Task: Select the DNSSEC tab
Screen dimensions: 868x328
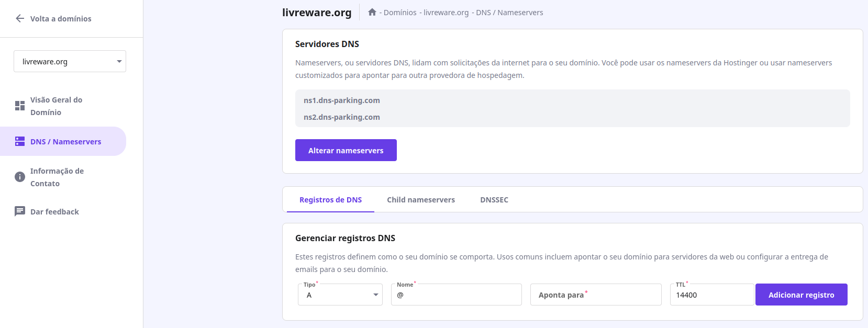Action: coord(494,200)
